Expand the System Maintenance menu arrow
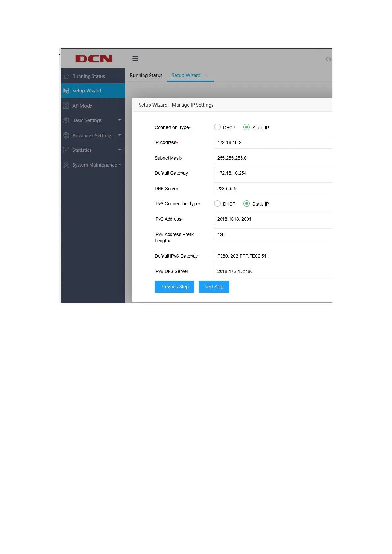Image resolution: width=392 pixels, height=554 pixels. coord(120,164)
